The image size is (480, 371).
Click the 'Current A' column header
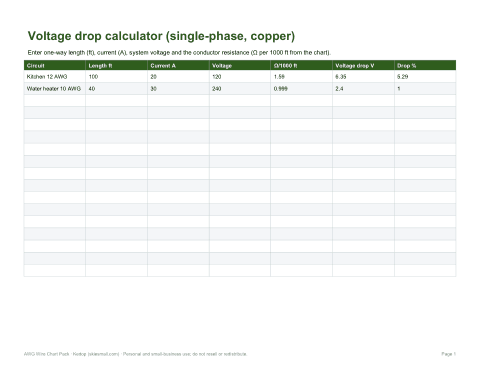pyautogui.click(x=178, y=65)
